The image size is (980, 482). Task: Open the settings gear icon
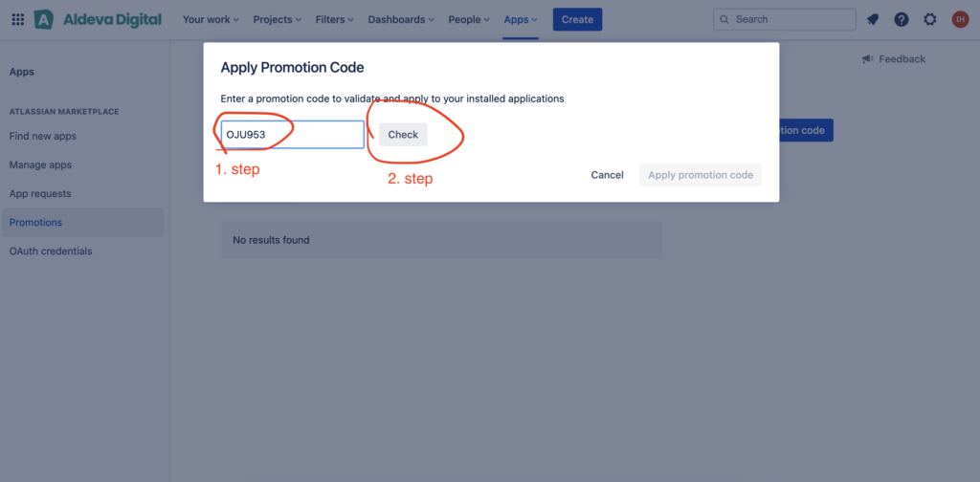(x=930, y=19)
